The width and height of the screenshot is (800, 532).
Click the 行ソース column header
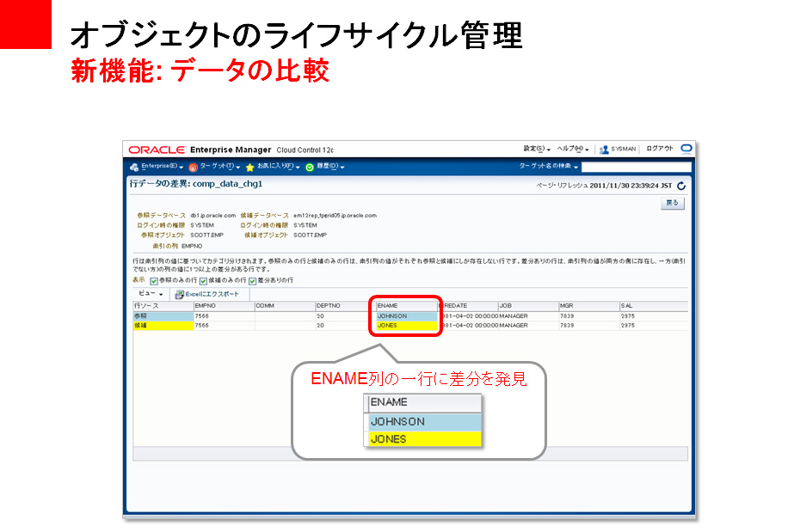click(x=163, y=306)
